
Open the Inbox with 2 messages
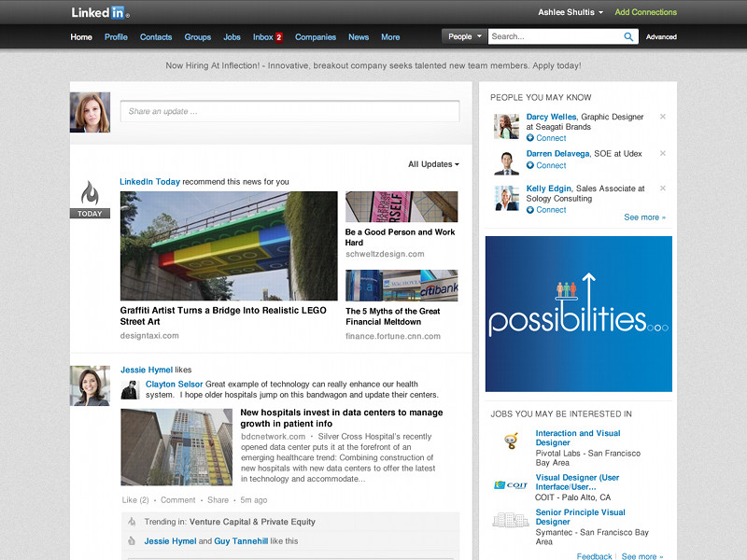(x=268, y=37)
